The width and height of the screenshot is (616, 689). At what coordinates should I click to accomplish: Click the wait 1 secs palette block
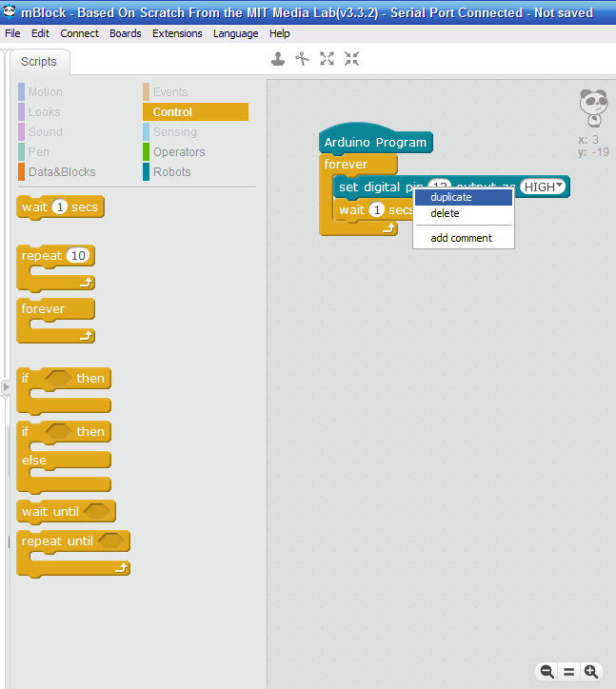(x=60, y=207)
